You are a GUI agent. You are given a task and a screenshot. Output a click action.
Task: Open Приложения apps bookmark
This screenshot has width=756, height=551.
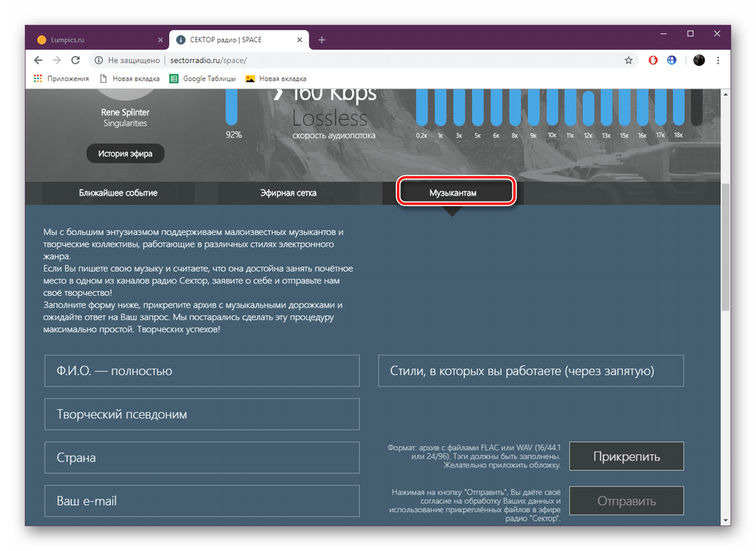[x=61, y=78]
